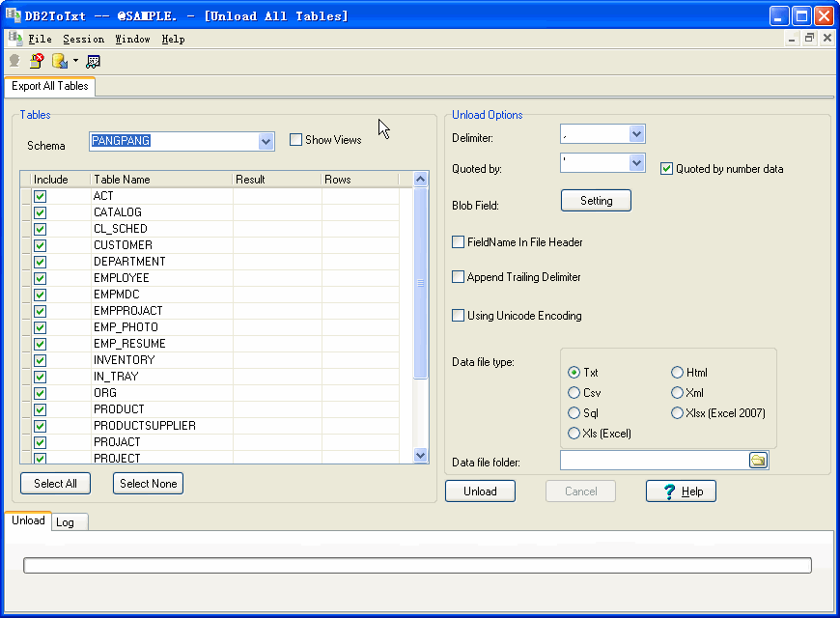Image resolution: width=840 pixels, height=618 pixels.
Task: Select the Html data file type
Action: click(x=677, y=373)
